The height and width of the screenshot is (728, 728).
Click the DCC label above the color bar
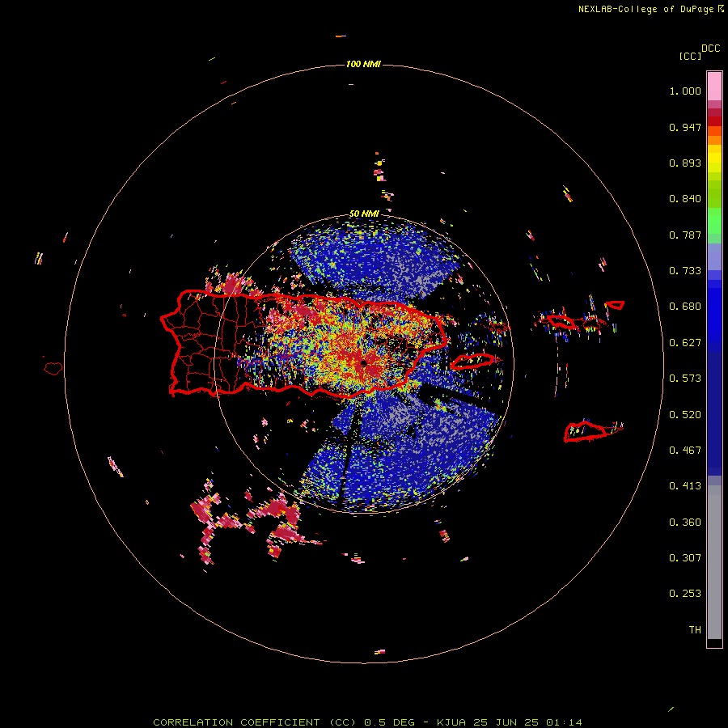click(710, 49)
